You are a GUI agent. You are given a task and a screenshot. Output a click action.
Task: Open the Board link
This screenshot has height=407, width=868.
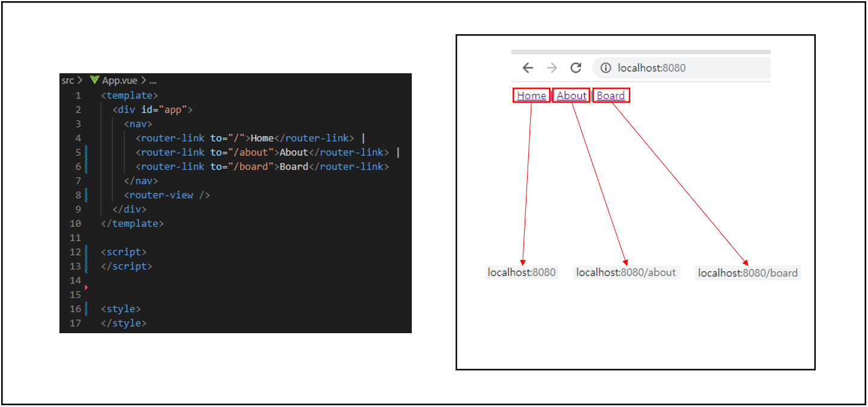pyautogui.click(x=610, y=95)
